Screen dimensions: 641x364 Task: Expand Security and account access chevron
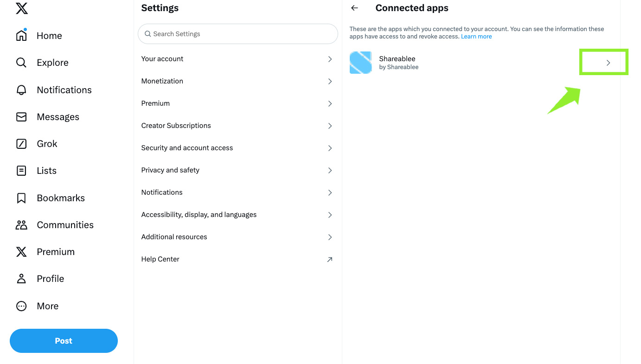[330, 148]
